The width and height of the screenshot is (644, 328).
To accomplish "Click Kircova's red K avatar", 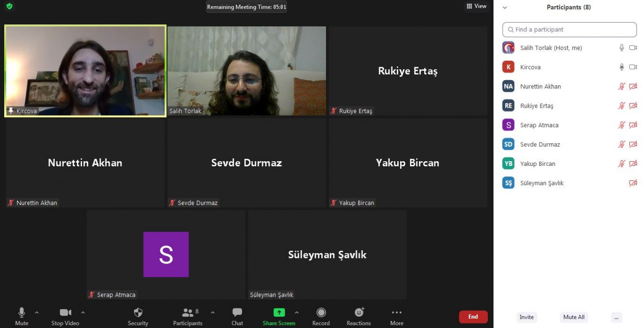I will [x=508, y=67].
